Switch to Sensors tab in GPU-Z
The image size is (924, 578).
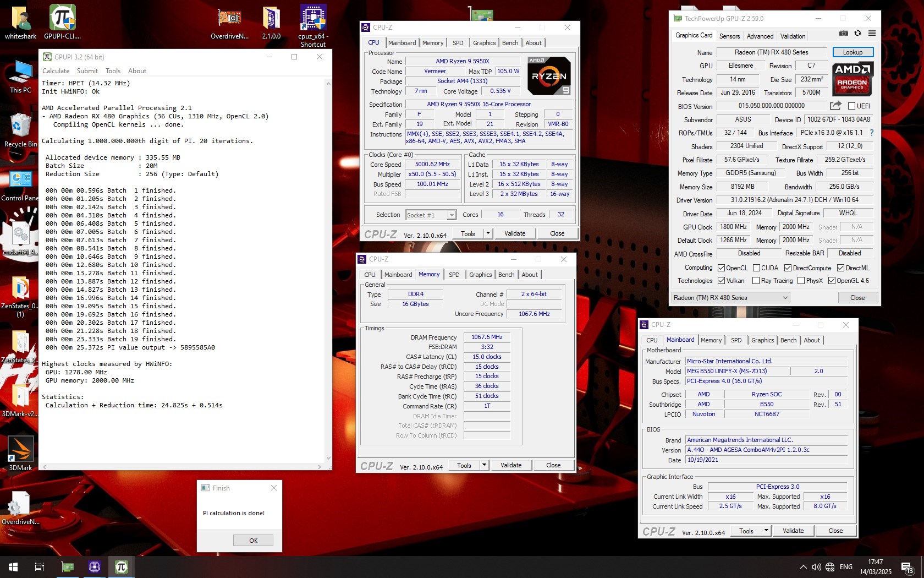tap(729, 36)
